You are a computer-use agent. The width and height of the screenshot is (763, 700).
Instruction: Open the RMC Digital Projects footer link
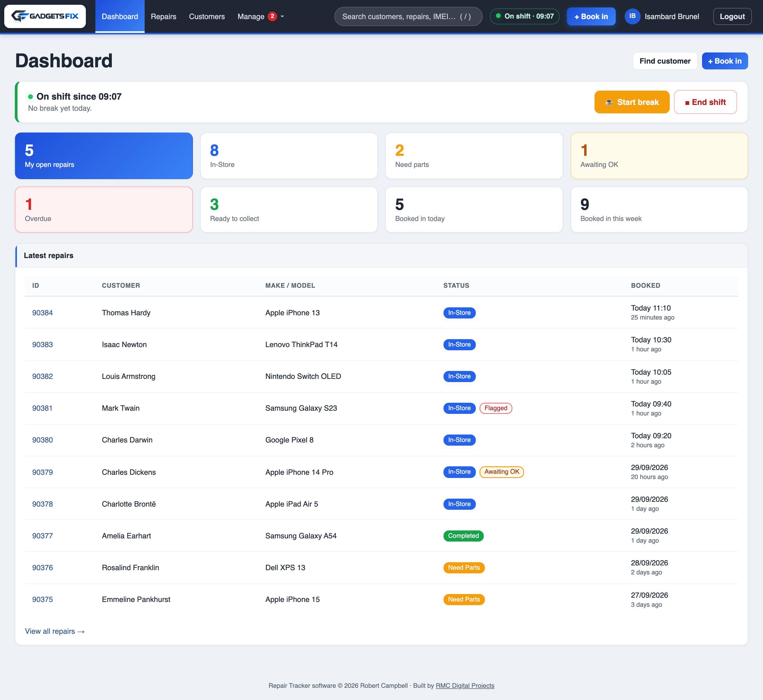[x=465, y=686]
